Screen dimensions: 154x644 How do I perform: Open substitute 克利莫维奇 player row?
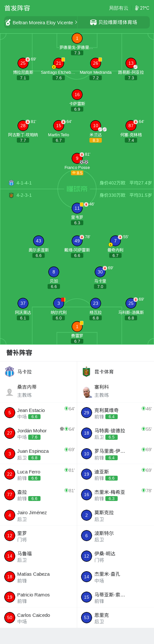pyautogui.click(x=115, y=413)
